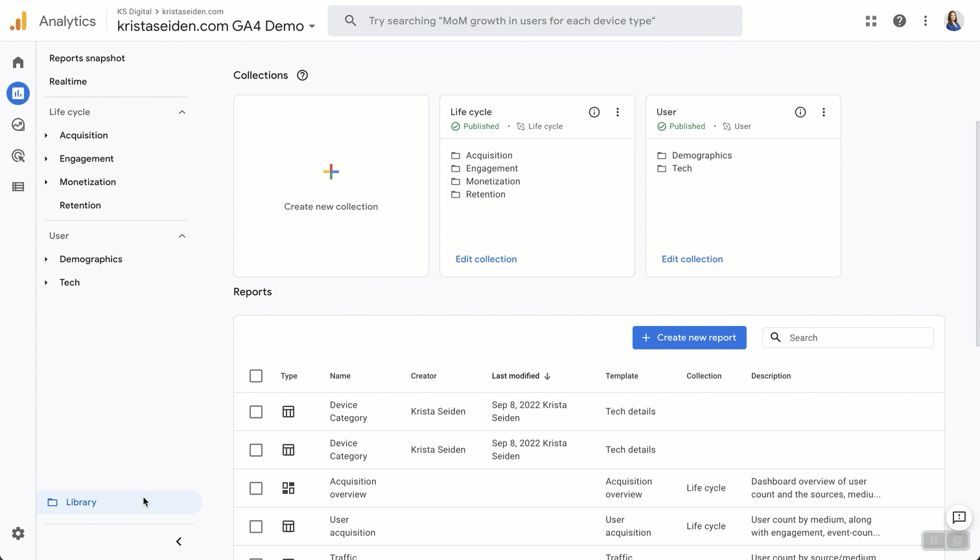The width and height of the screenshot is (980, 560).
Task: Click the Template column header
Action: click(x=622, y=376)
